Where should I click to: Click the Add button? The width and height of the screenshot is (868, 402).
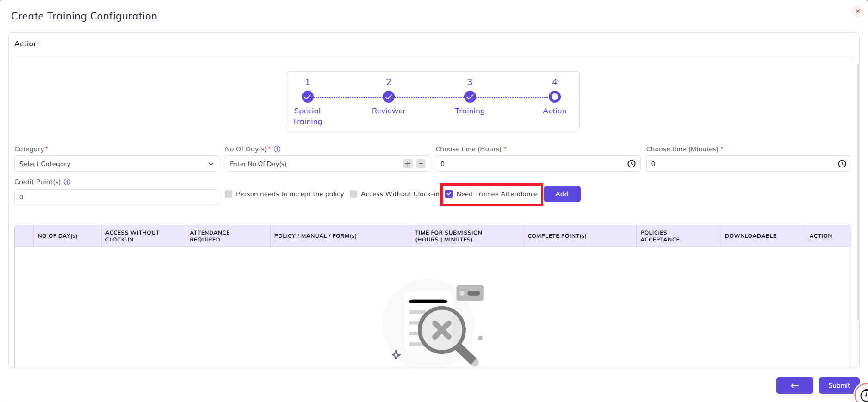coord(562,194)
